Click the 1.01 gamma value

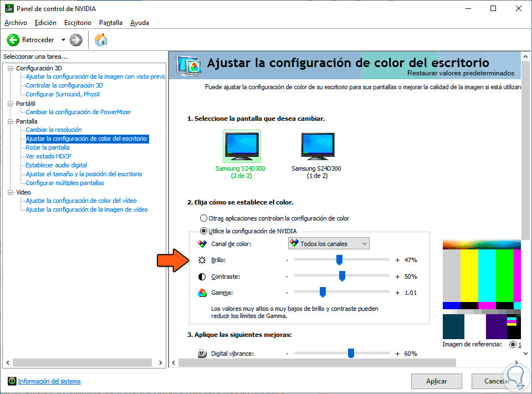[411, 293]
